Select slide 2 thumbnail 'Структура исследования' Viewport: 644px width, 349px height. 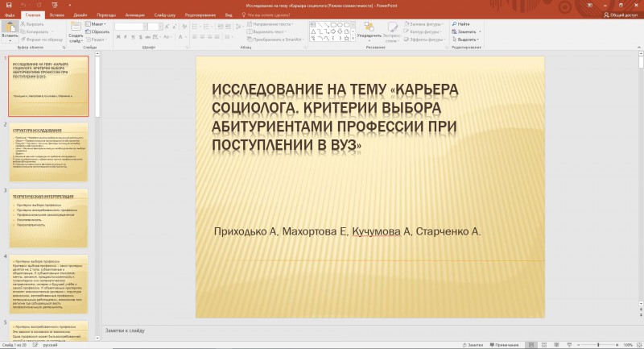[48, 152]
